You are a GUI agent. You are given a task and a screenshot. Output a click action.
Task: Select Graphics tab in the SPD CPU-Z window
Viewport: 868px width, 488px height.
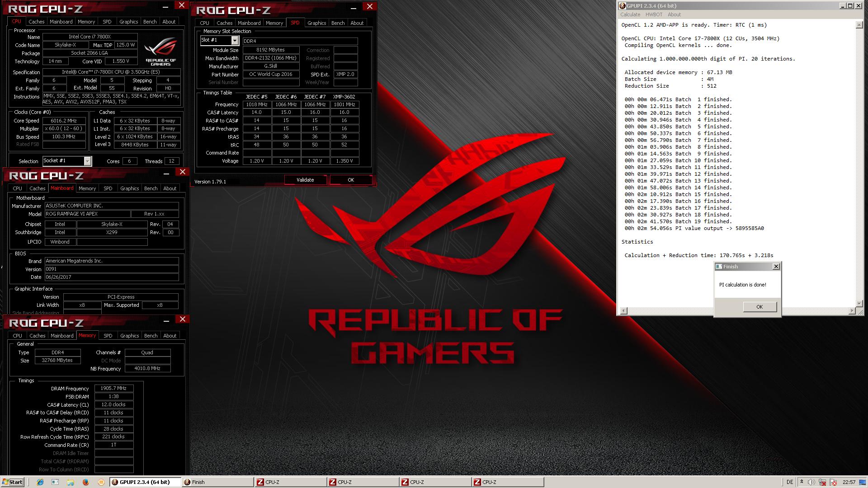tap(316, 23)
